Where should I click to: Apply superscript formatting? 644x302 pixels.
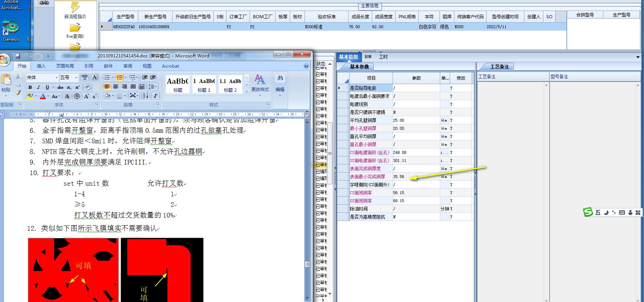[x=77, y=87]
